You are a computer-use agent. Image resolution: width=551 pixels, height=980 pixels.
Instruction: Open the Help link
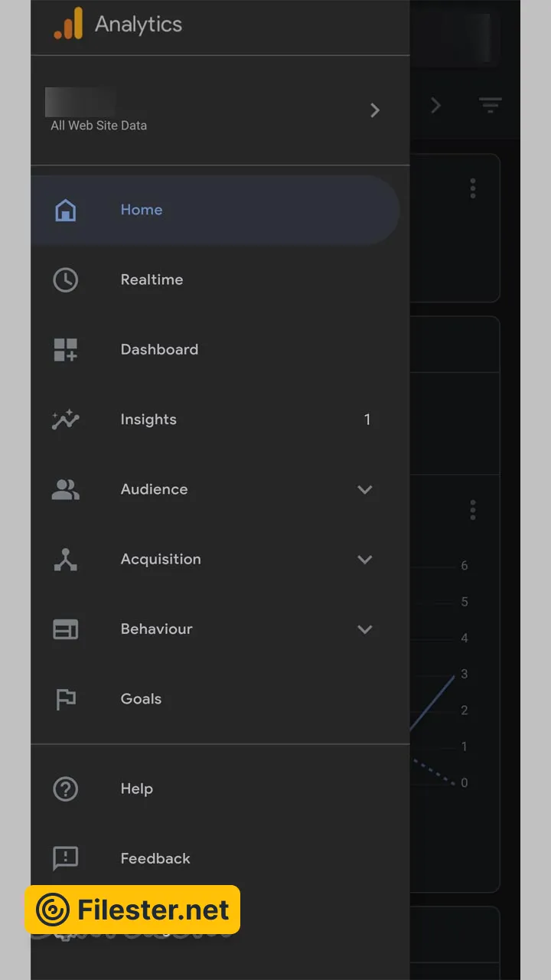(x=137, y=789)
